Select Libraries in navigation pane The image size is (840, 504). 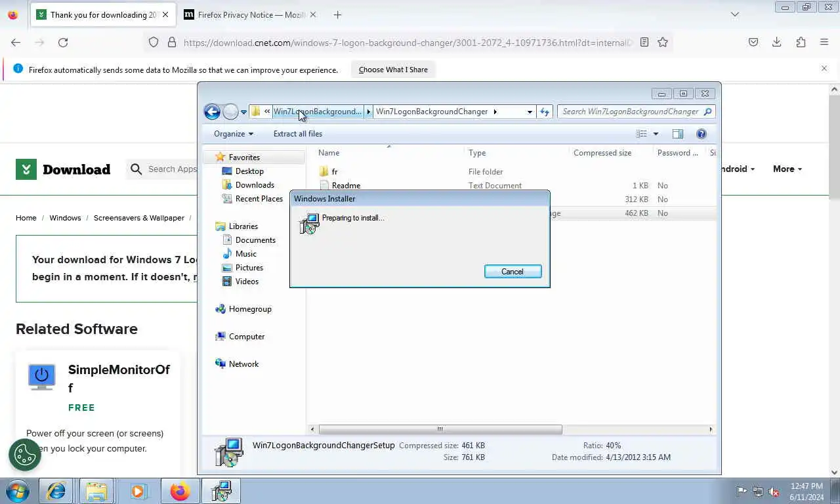click(243, 226)
